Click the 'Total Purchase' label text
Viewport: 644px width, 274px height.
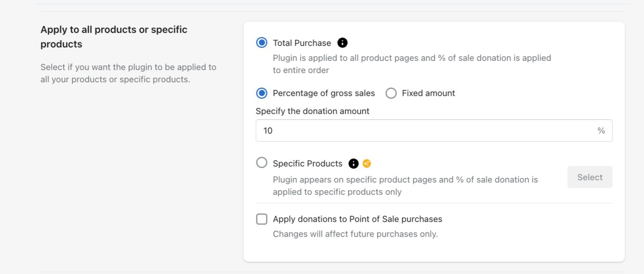[x=302, y=43]
